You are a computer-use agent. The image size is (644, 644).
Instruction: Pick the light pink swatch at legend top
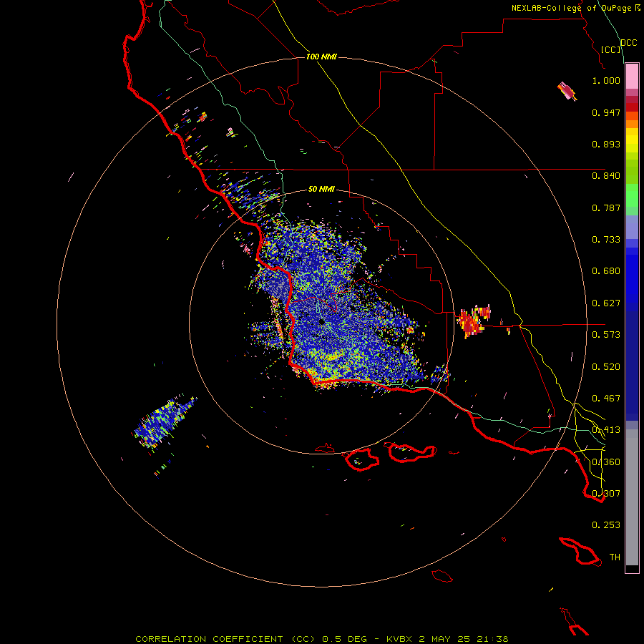tap(632, 77)
